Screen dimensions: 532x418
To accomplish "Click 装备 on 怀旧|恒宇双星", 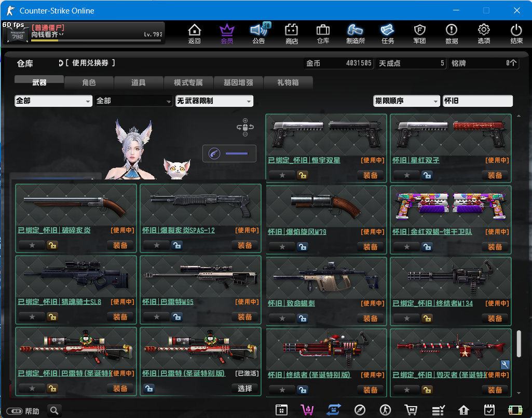I will pos(370,175).
